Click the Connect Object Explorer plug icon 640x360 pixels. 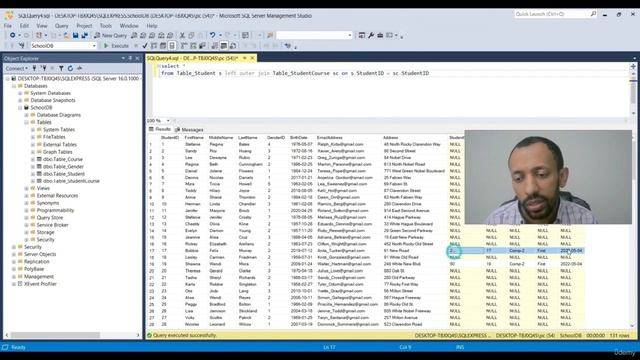[34, 68]
